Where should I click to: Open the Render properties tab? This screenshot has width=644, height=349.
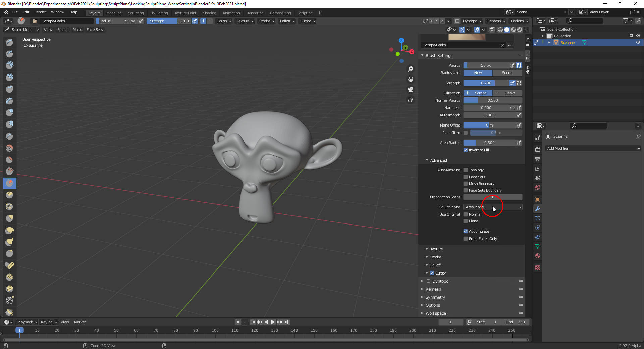pos(538,150)
